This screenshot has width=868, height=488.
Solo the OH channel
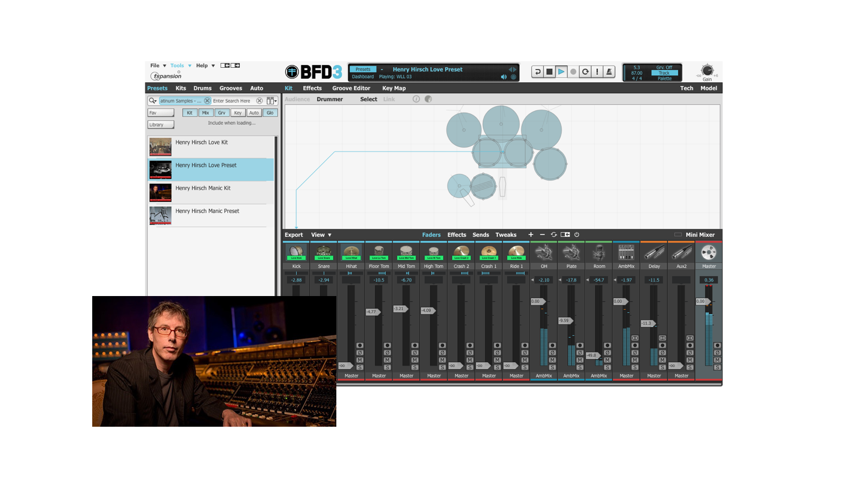pyautogui.click(x=552, y=367)
